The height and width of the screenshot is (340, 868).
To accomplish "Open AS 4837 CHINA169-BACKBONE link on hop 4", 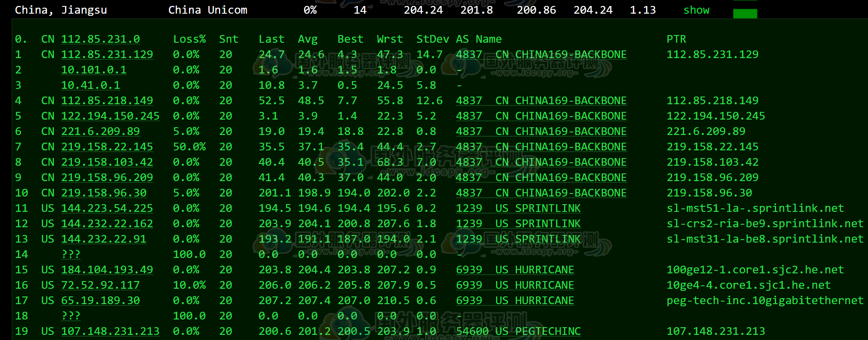I will (541, 100).
